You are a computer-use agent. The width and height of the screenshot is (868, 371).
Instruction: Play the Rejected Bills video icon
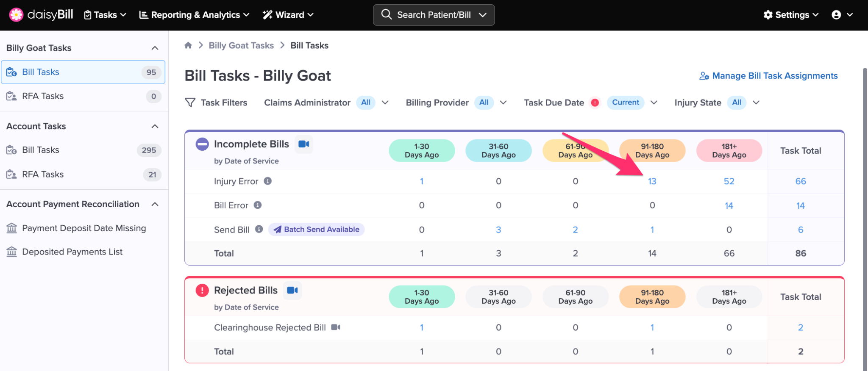coord(292,291)
